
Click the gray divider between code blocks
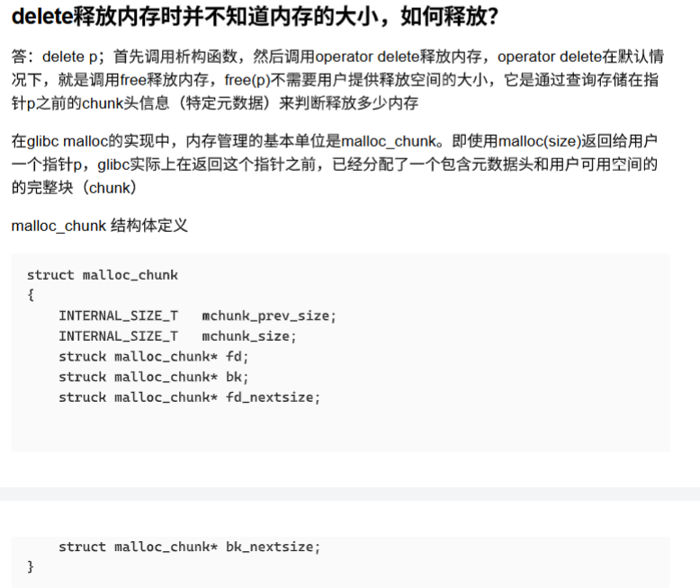coord(350,494)
